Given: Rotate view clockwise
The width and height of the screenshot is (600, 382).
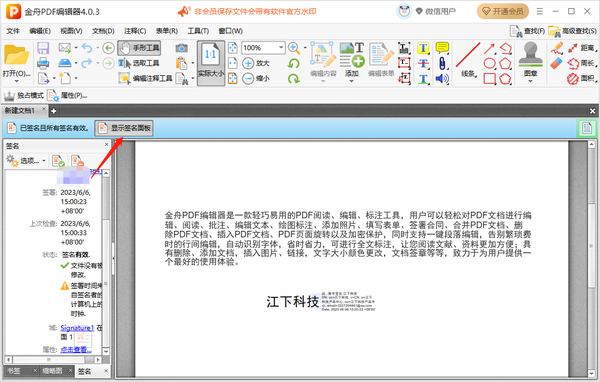Looking at the screenshot, I should coord(294,78).
